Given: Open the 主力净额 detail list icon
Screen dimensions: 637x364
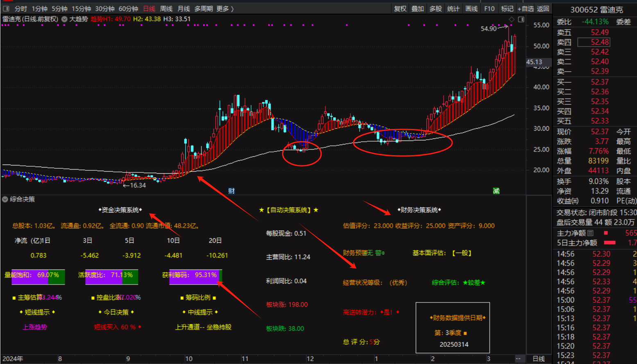Looking at the screenshot, I should [590, 233].
